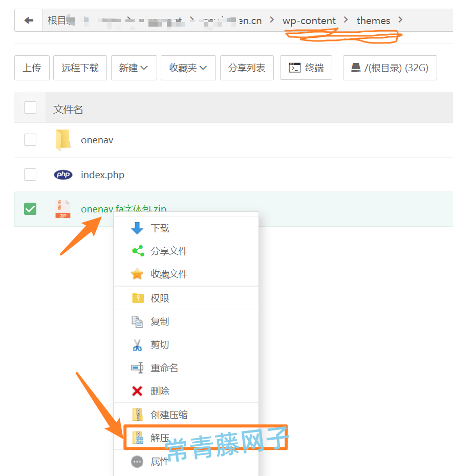Click the rename icon
The width and height of the screenshot is (453, 476).
(x=137, y=367)
